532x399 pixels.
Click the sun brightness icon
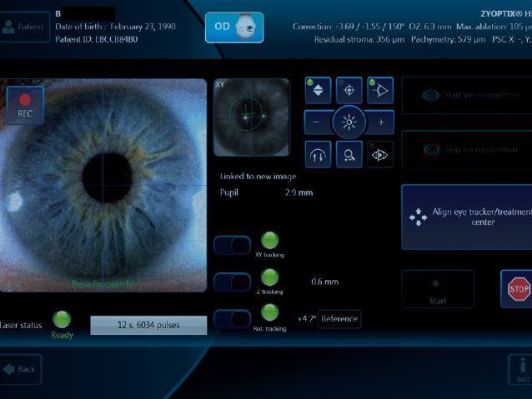click(x=349, y=122)
